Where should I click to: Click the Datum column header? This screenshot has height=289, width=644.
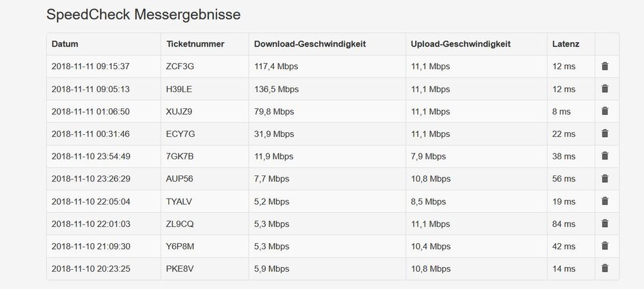pos(64,44)
